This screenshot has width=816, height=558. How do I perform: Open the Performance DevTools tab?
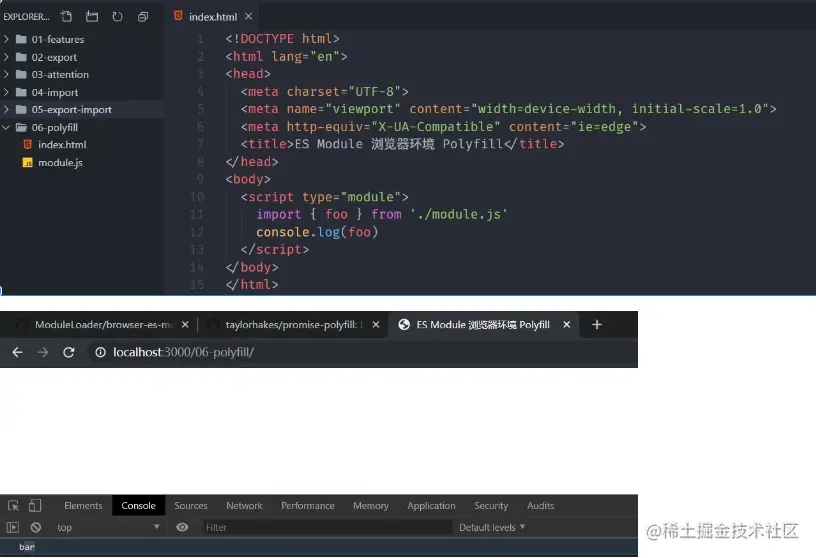(308, 505)
